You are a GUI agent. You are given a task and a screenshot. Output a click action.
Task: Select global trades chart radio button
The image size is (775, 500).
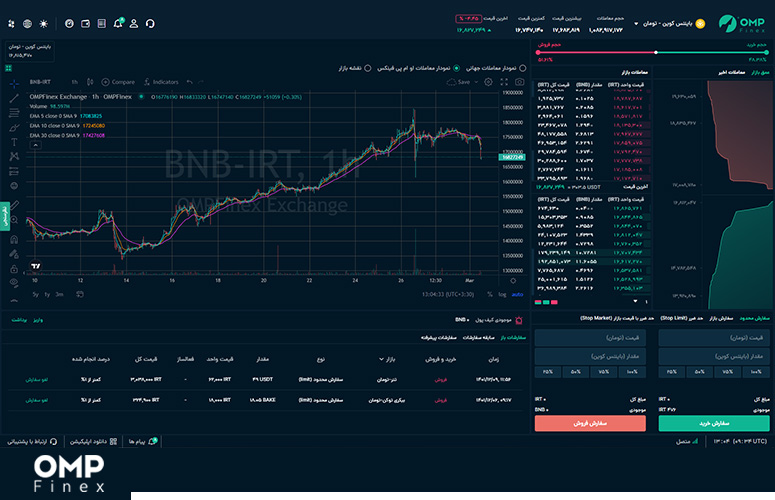tap(522, 68)
